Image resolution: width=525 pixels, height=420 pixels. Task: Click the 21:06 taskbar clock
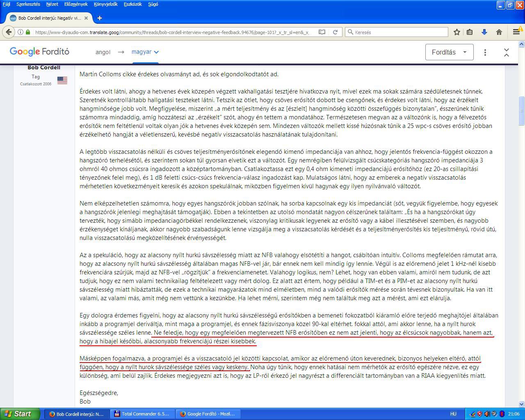pyautogui.click(x=514, y=414)
